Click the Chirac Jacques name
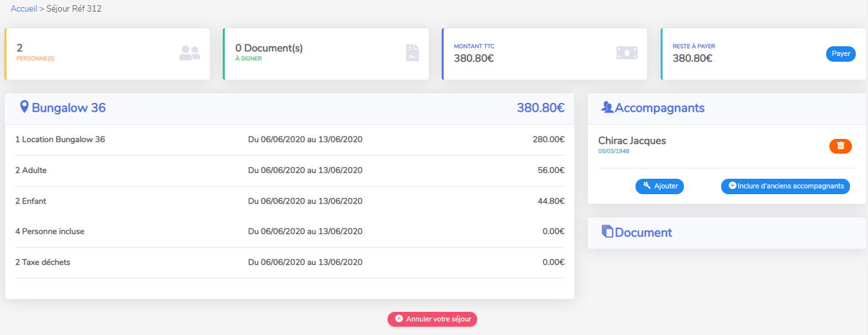 point(632,141)
